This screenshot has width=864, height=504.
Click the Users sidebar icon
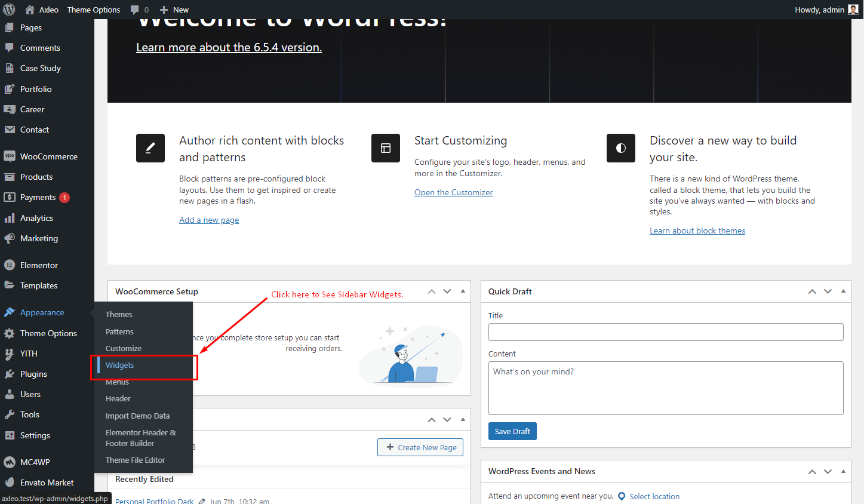(x=10, y=394)
